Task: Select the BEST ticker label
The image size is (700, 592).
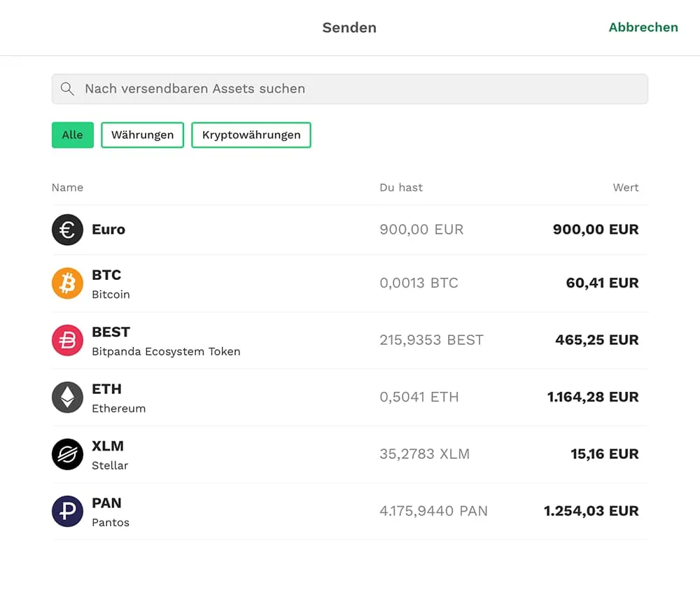Action: pyautogui.click(x=111, y=332)
